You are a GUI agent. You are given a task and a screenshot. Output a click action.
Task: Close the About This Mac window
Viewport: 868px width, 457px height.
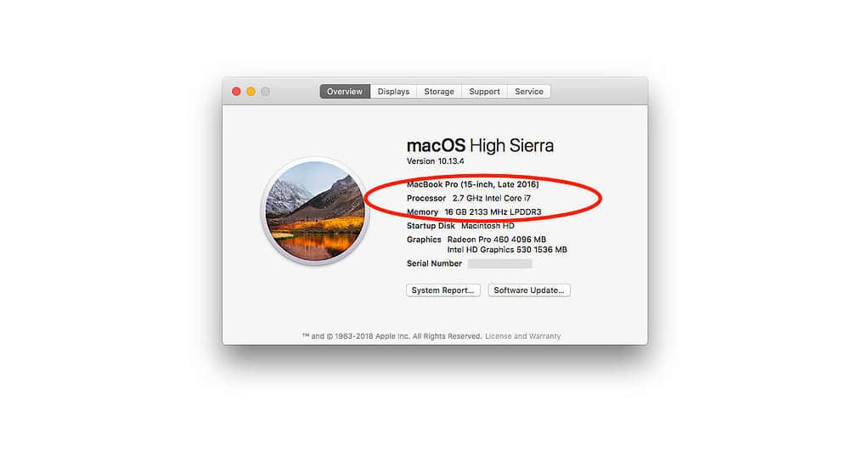click(x=236, y=92)
